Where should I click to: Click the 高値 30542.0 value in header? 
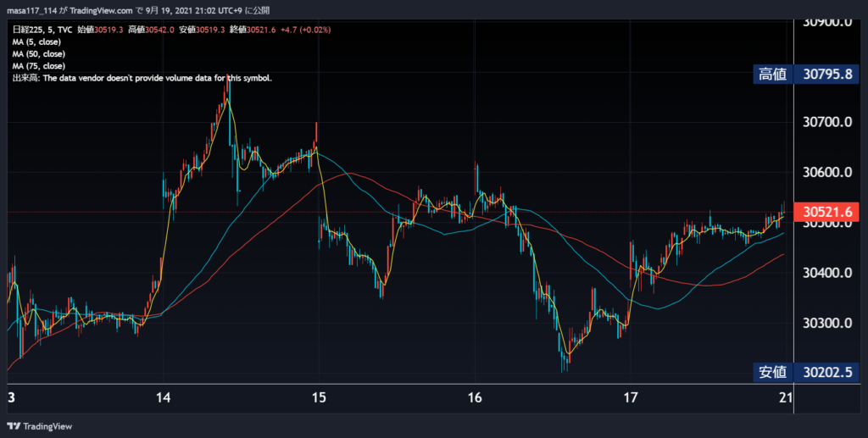click(151, 30)
